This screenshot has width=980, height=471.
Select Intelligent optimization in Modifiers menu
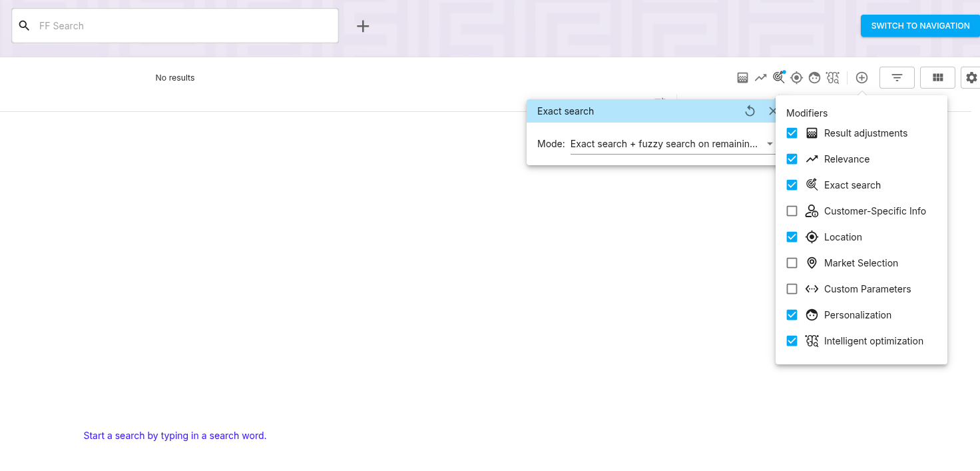[873, 341]
